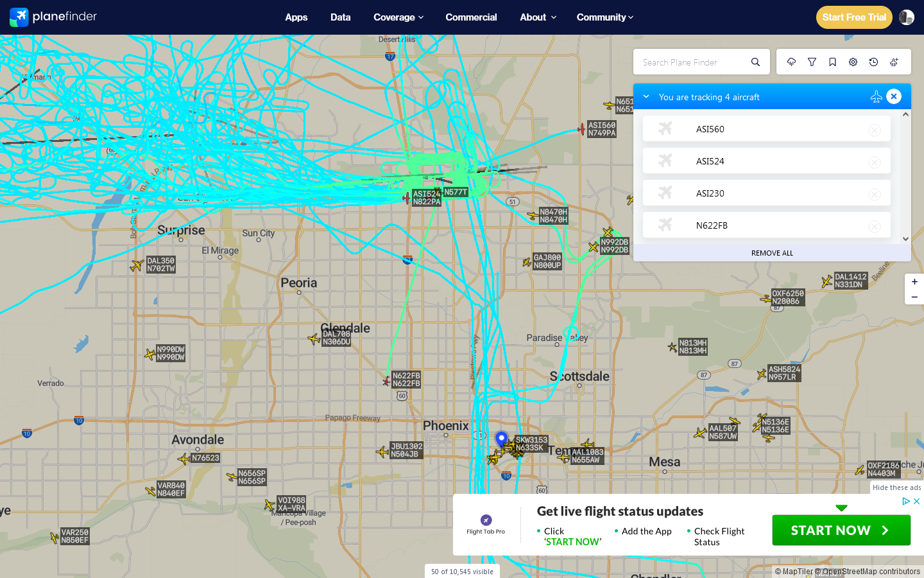Open the Commercial menu item
Screen dimensions: 924x578
[x=471, y=17]
